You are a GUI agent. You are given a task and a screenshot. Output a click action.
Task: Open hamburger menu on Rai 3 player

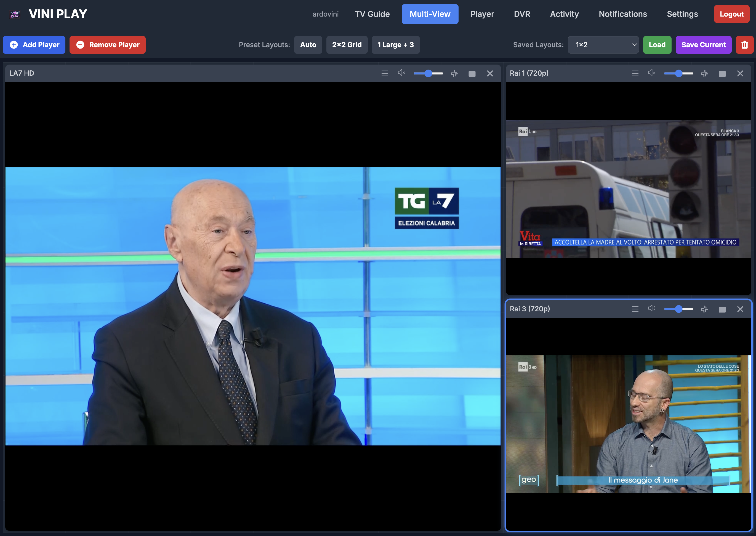[x=635, y=309]
